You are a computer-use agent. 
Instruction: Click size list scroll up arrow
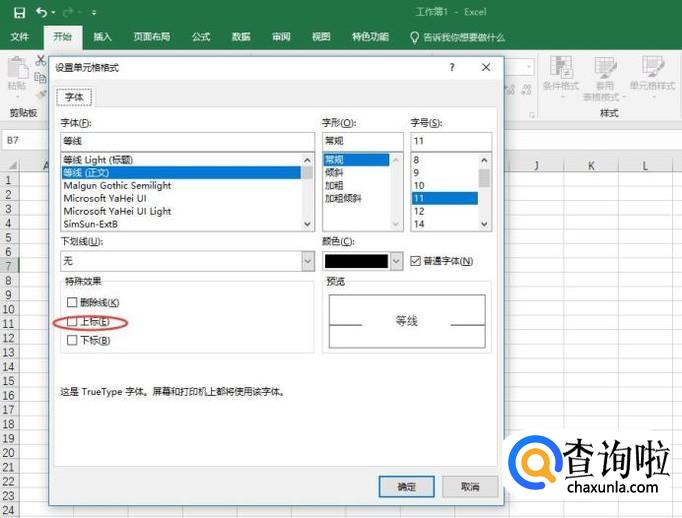485,160
